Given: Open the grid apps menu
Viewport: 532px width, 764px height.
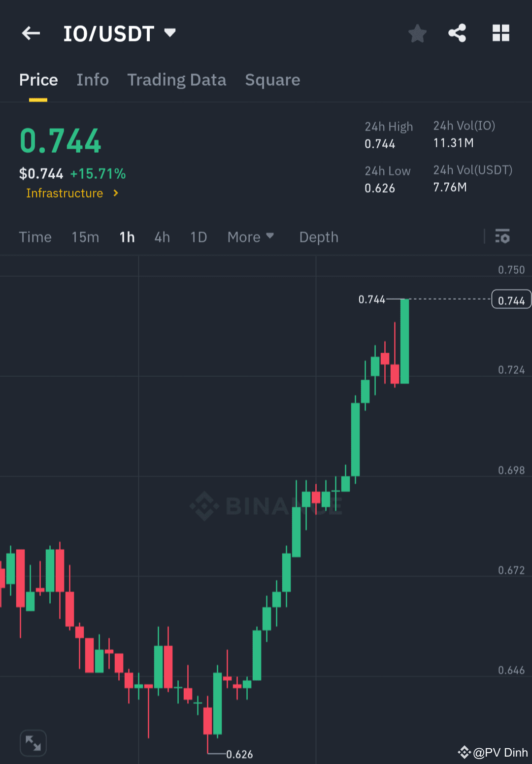Looking at the screenshot, I should 501,33.
